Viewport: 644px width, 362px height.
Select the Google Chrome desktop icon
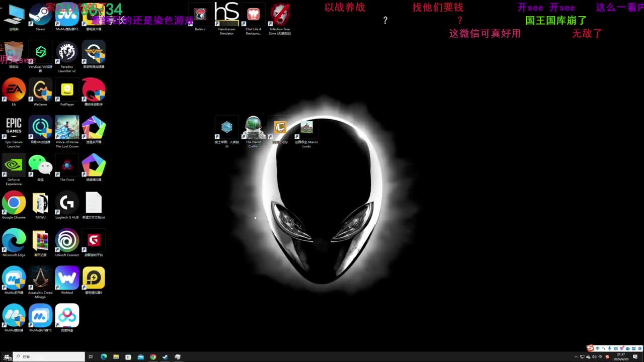pyautogui.click(x=14, y=206)
